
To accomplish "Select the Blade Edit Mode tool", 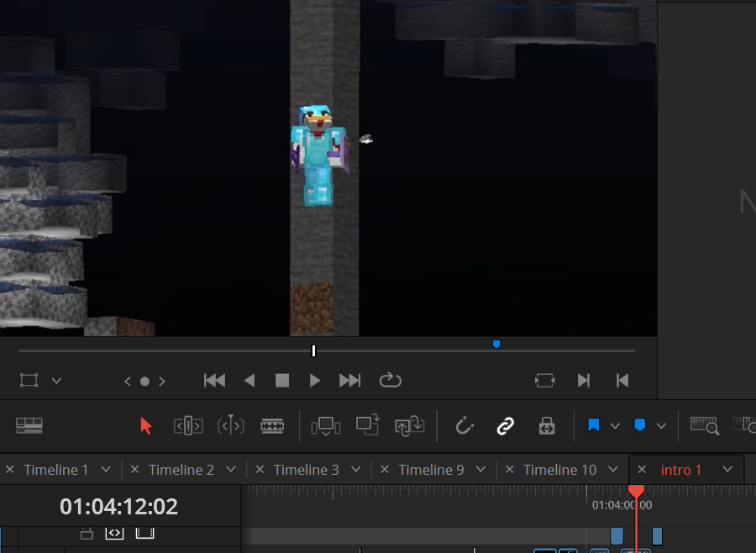I will 272,425.
